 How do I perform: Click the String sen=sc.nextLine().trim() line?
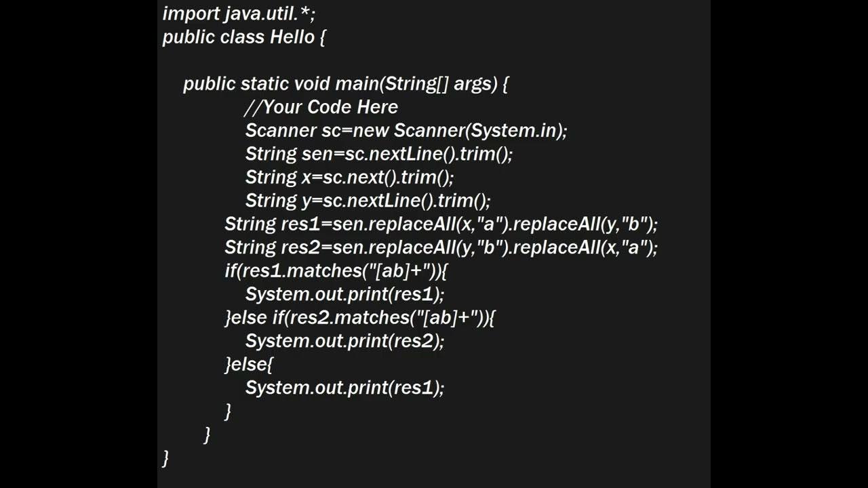pyautogui.click(x=379, y=154)
